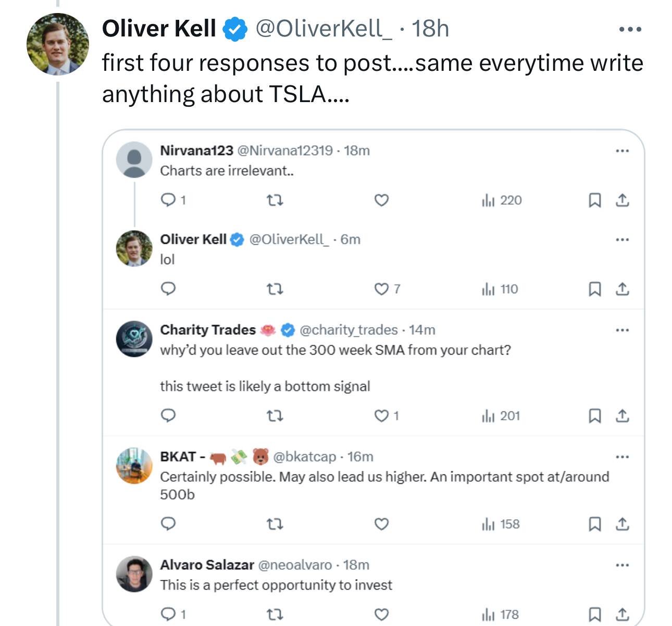Viewport: 672px width, 626px height.
Task: Open more options for Charity Trades' reply
Action: coord(622,330)
